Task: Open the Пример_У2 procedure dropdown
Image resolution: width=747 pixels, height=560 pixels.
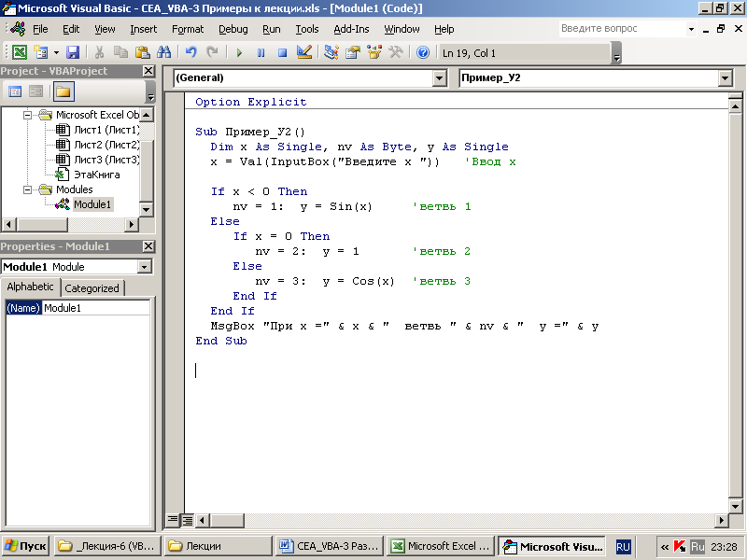Action: coord(725,78)
